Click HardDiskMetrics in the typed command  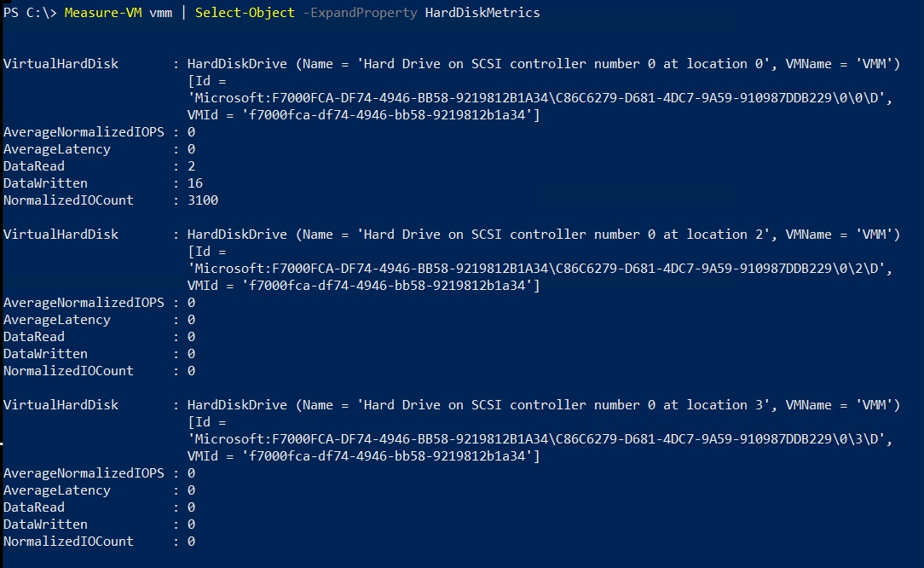pos(482,13)
